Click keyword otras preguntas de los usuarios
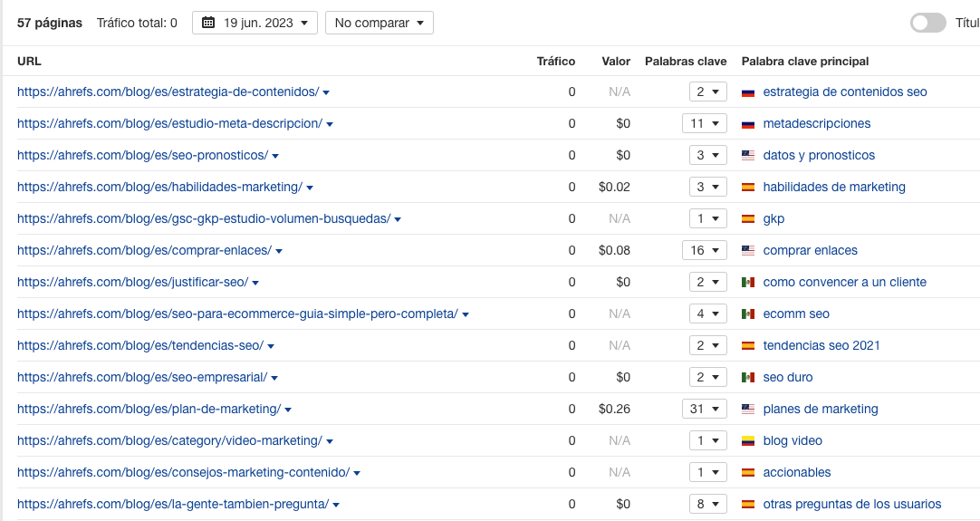 pos(852,504)
